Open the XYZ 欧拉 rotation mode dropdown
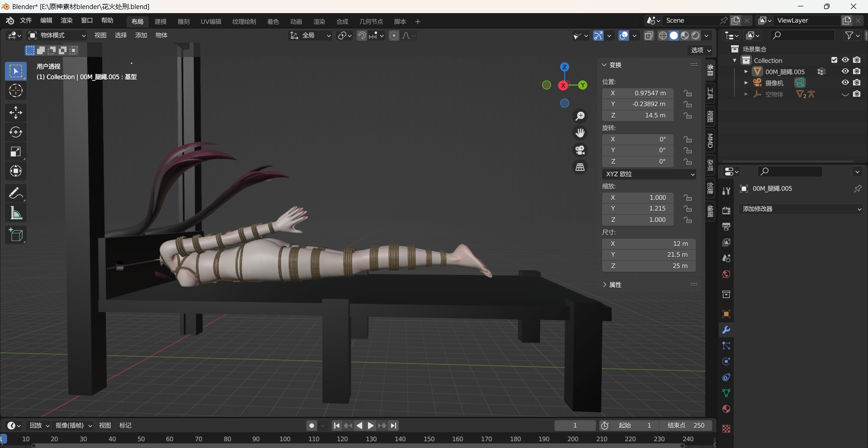This screenshot has width=868, height=448. pyautogui.click(x=649, y=174)
